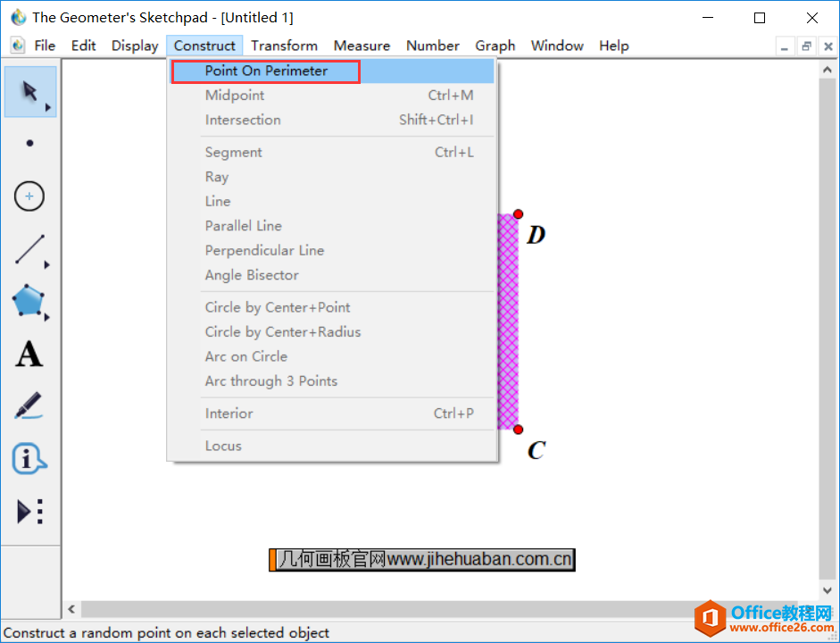Click the jihehuaban.com.cn caption text box
Screen dimensions: 840x643
click(422, 559)
